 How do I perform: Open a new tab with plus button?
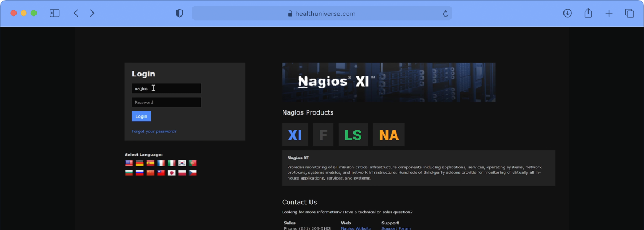609,13
